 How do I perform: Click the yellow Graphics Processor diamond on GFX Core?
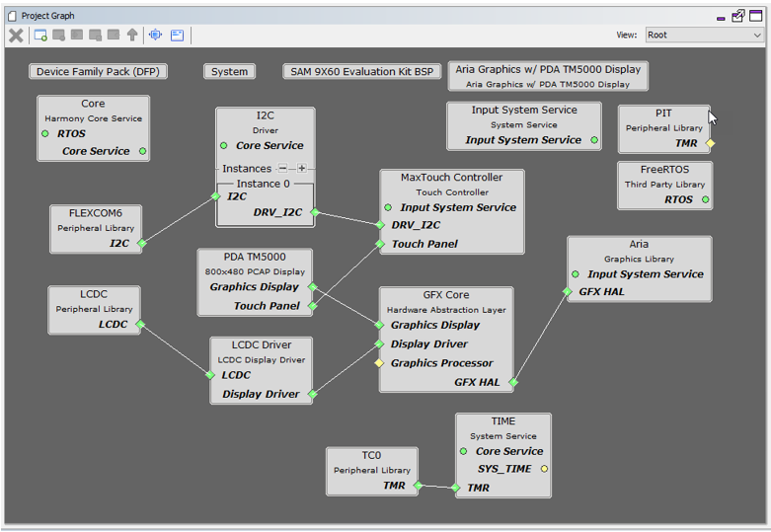pos(379,363)
